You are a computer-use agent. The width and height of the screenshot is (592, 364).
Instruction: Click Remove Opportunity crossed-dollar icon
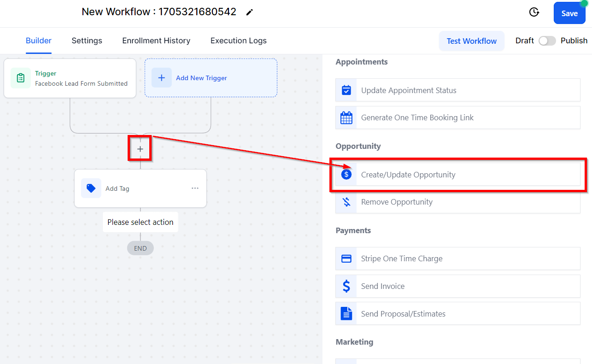tap(346, 202)
